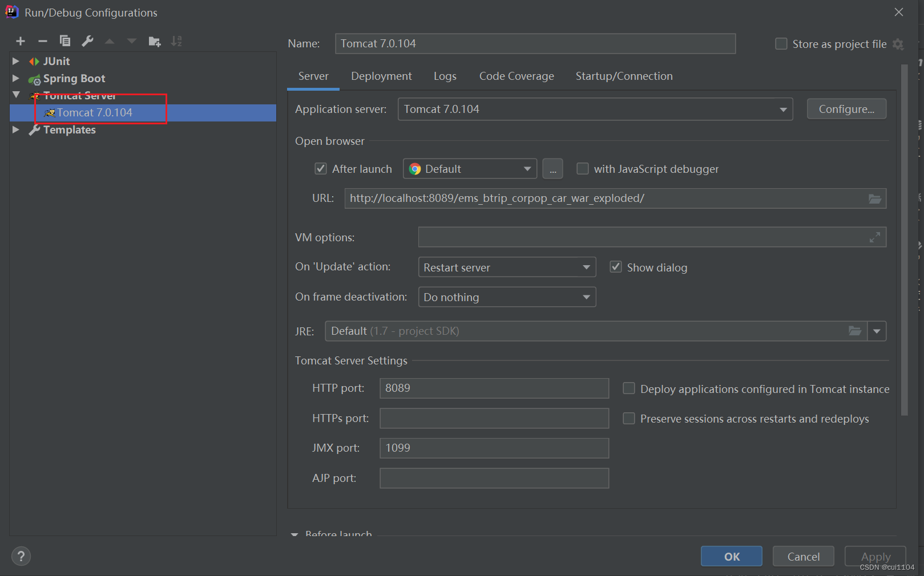Image resolution: width=924 pixels, height=576 pixels.
Task: Switch to the Deployment tab
Action: pyautogui.click(x=381, y=76)
